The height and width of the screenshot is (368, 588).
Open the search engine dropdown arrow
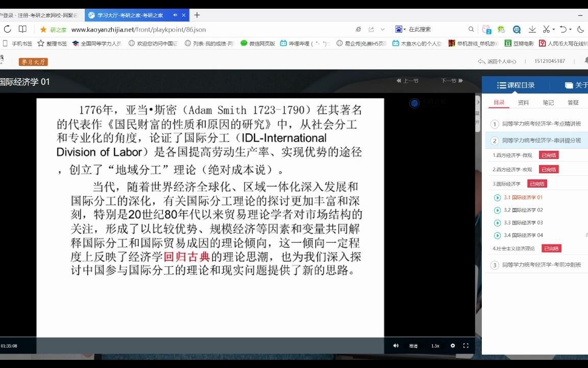click(404, 29)
